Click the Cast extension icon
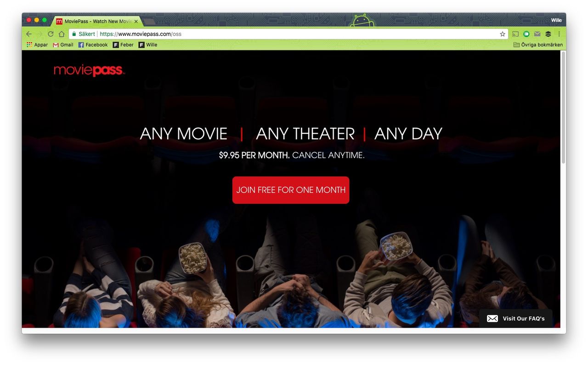 [515, 34]
